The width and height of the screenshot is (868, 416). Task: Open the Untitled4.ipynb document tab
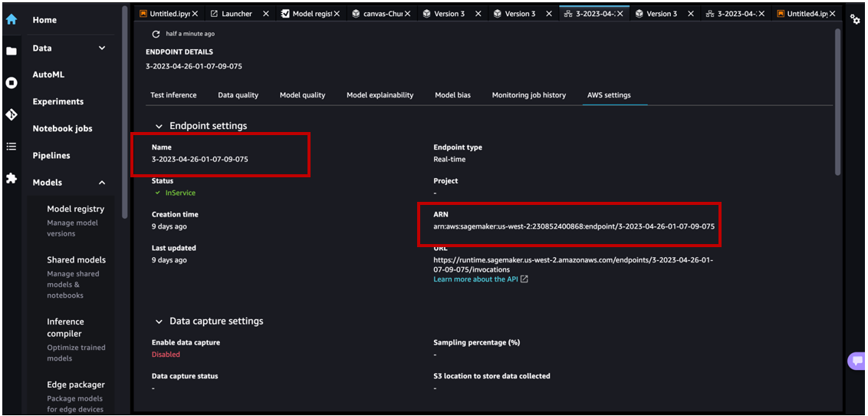tap(807, 14)
